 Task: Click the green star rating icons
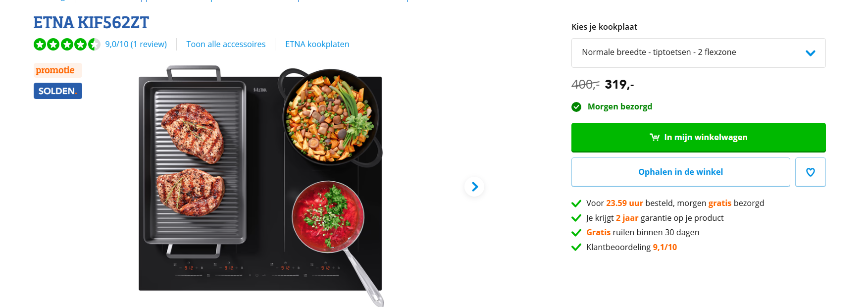pos(67,45)
